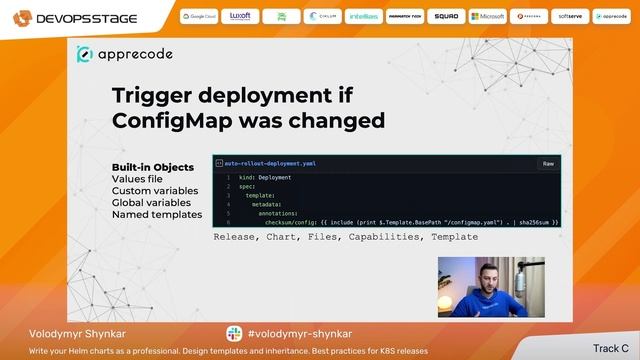Click the Raw button of the gist
The height and width of the screenshot is (360, 640).
548,164
